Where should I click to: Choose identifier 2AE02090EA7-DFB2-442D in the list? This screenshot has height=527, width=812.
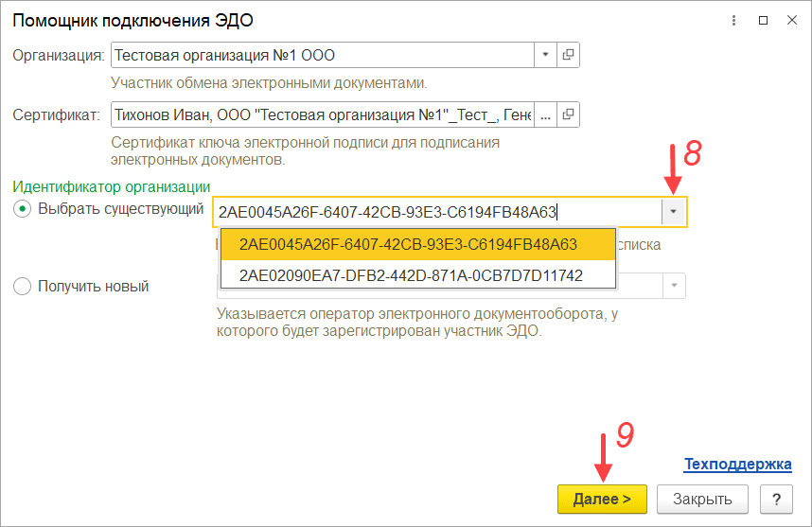click(x=411, y=275)
